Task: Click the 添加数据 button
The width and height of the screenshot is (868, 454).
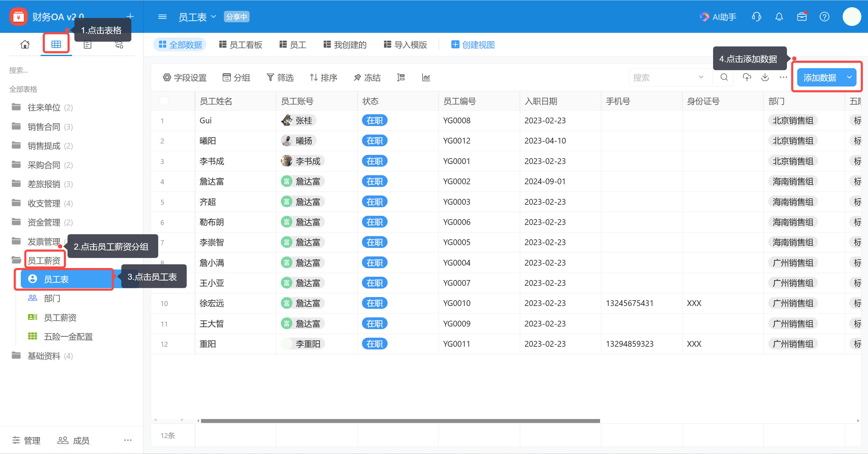Action: 819,77
